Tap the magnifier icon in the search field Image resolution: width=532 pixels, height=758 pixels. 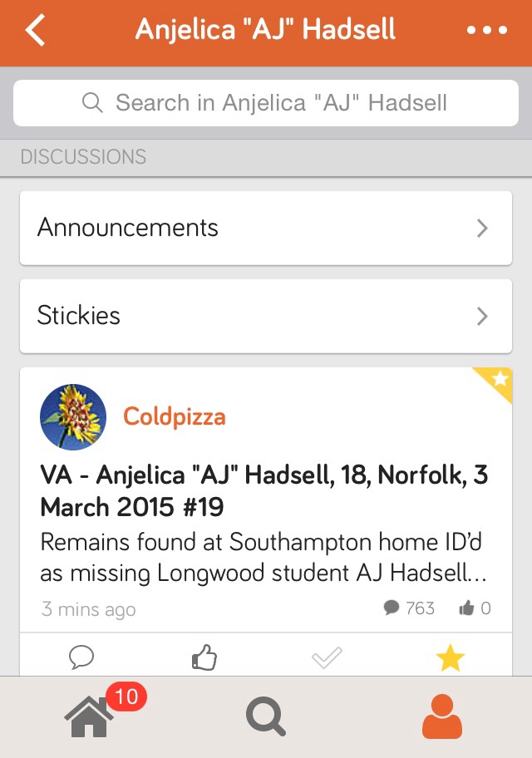click(x=92, y=103)
